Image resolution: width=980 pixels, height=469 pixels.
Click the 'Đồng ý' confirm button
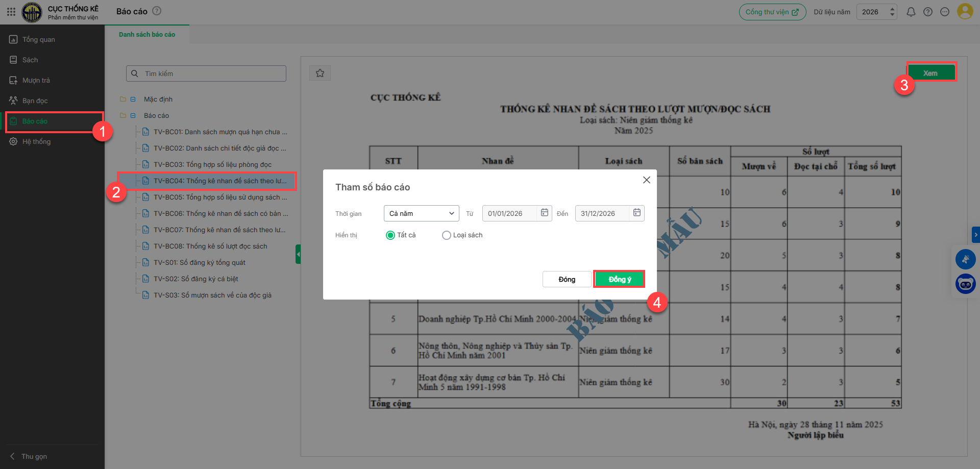tap(619, 279)
